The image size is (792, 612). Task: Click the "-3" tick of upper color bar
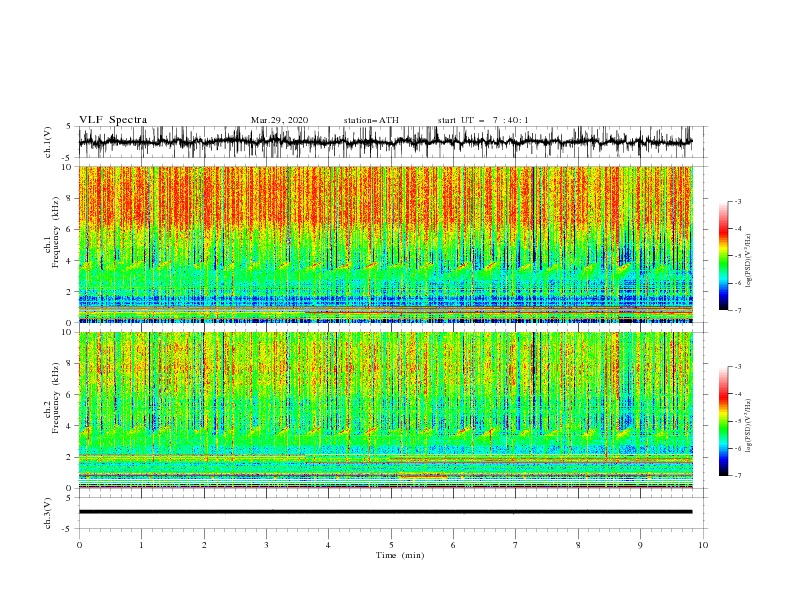[738, 202]
